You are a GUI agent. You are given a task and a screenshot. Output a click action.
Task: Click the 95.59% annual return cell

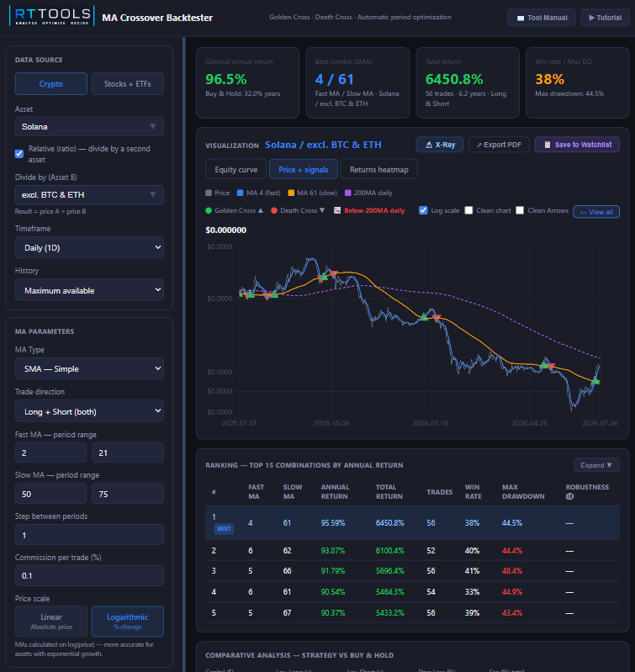(333, 523)
